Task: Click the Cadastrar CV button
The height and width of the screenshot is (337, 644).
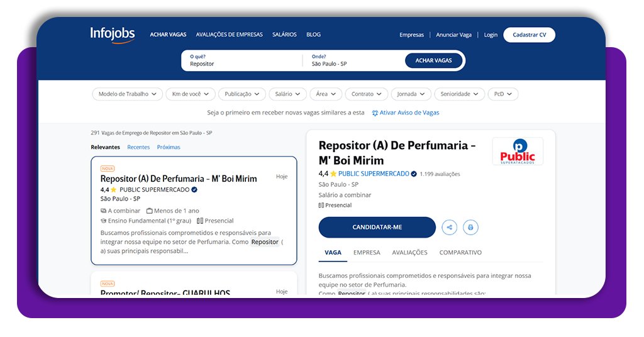Action: point(529,35)
